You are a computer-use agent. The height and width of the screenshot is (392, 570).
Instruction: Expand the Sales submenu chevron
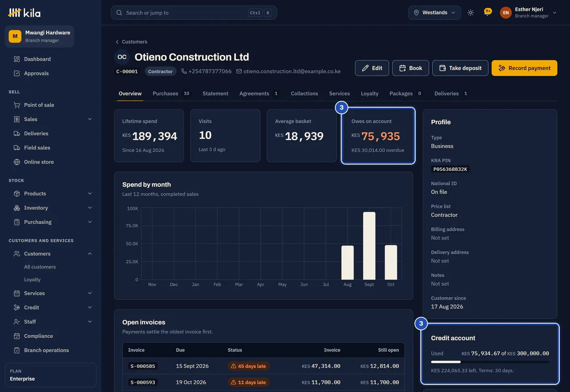(x=90, y=119)
